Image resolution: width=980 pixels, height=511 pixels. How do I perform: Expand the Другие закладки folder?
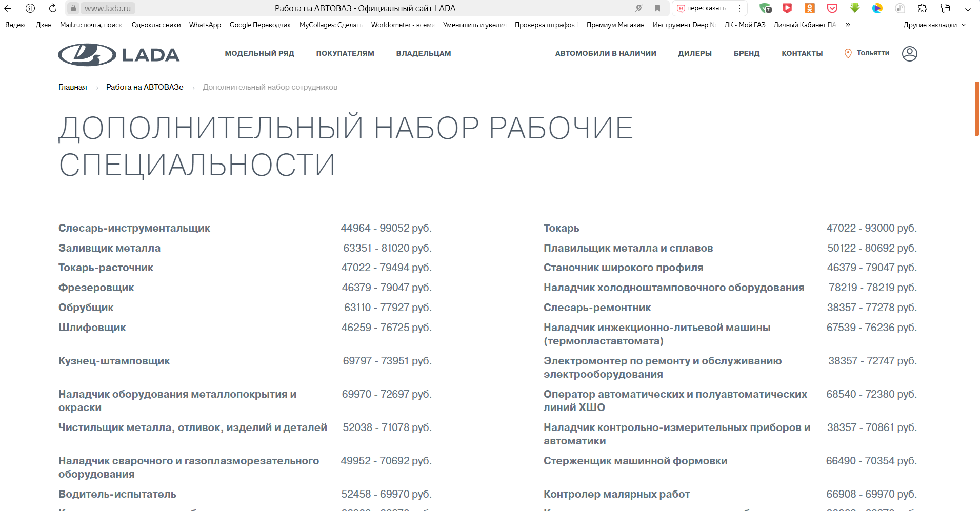pos(934,25)
